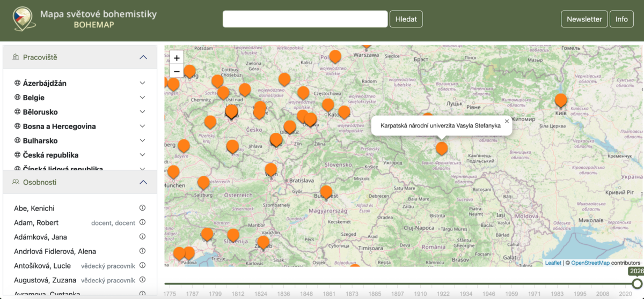Open info icon for Adámková, Jana
This screenshot has height=299, width=644.
click(143, 237)
